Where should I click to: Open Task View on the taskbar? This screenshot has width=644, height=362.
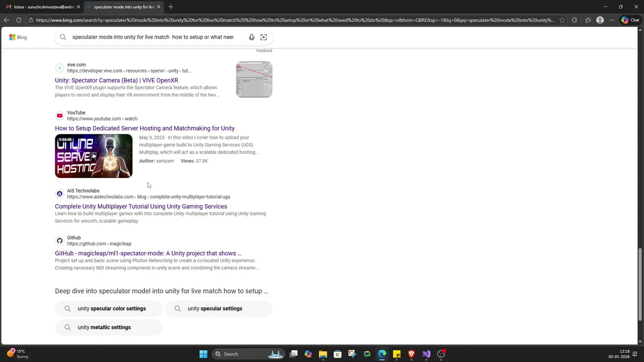click(294, 354)
